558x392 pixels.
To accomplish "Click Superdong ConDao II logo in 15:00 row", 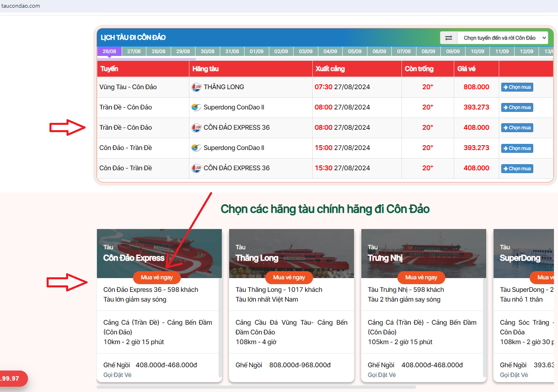I will tap(196, 148).
